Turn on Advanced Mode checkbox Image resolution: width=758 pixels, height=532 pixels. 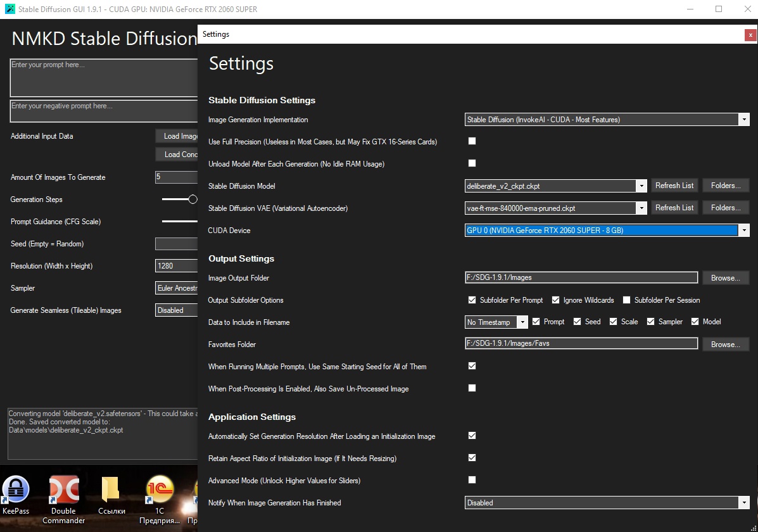coord(472,480)
